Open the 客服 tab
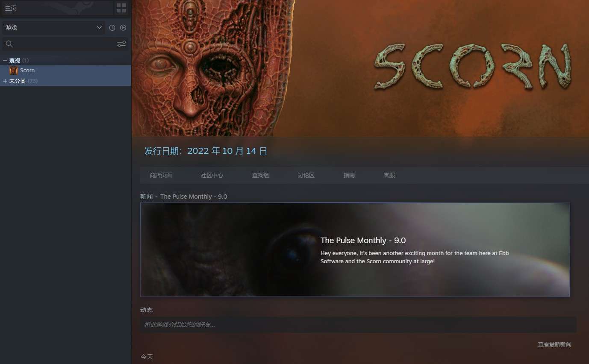This screenshot has height=364, width=589. (x=389, y=175)
